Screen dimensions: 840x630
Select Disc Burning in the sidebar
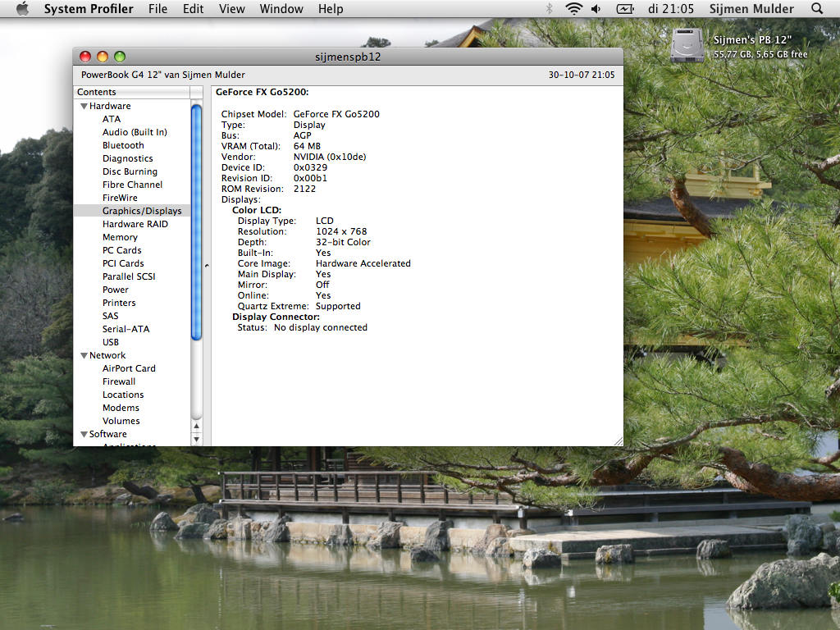pos(130,171)
